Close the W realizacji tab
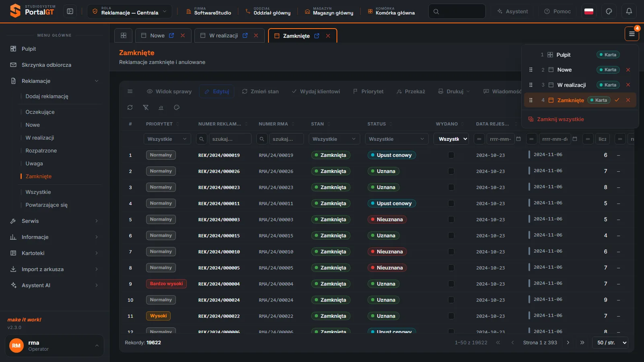The height and width of the screenshot is (362, 644). coord(256,35)
